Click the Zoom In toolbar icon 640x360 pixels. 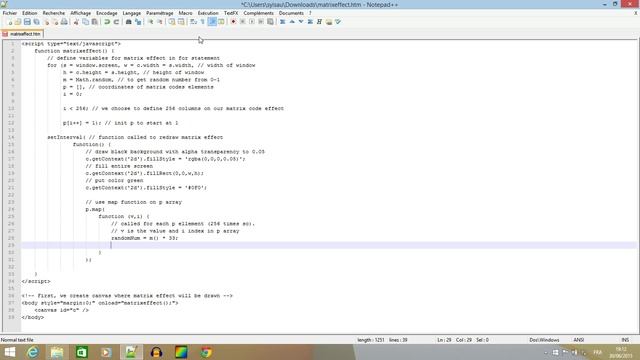click(x=151, y=22)
